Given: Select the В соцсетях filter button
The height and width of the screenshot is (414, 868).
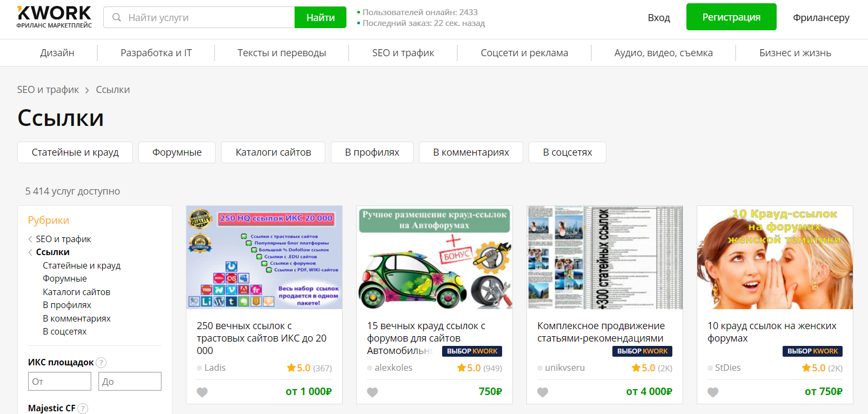Looking at the screenshot, I should pyautogui.click(x=567, y=152).
